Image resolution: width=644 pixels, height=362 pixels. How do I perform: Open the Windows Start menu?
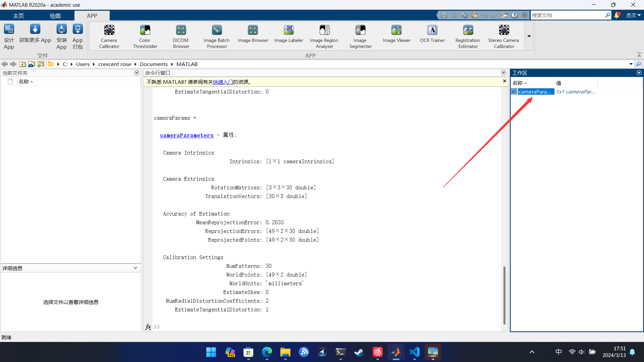211,352
